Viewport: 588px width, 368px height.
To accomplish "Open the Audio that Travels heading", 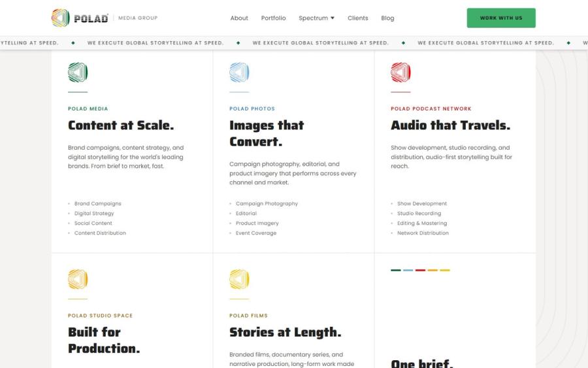I will pos(450,125).
